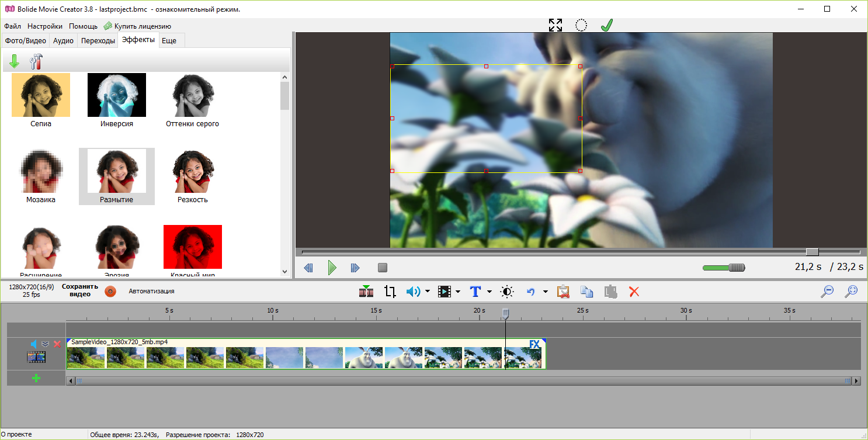Click the Купить лицензию link
The height and width of the screenshot is (440, 868).
(x=143, y=26)
